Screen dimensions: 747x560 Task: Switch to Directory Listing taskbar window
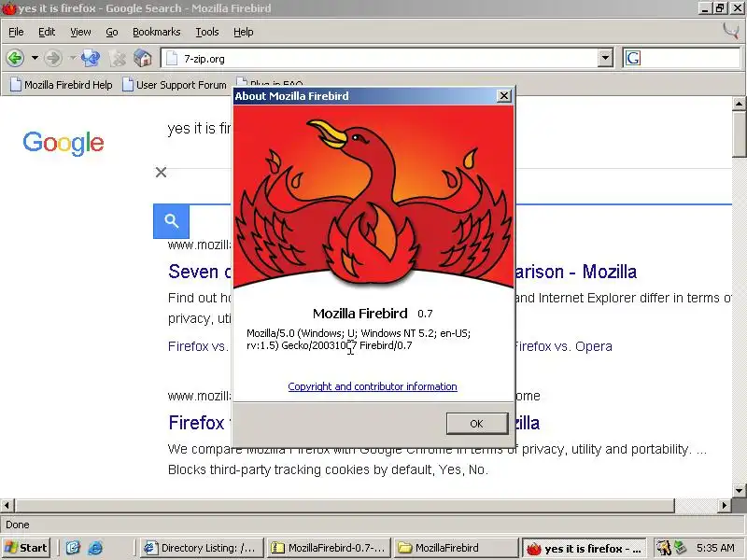(x=203, y=548)
